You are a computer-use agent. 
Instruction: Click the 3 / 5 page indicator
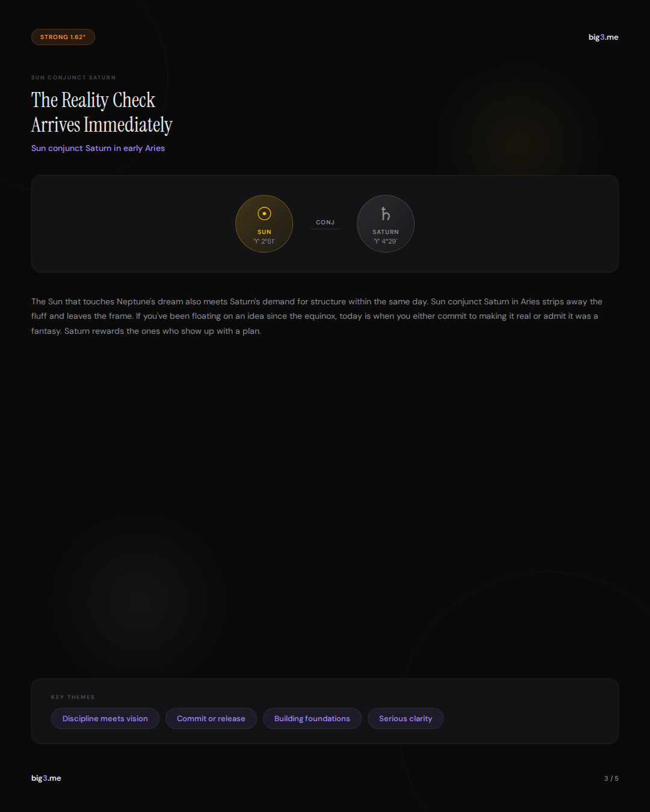coord(611,778)
